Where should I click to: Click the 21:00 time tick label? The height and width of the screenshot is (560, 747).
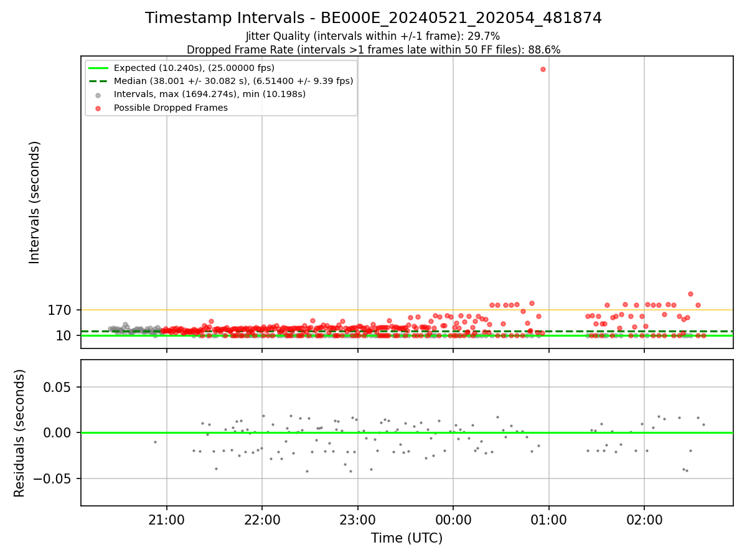point(166,520)
